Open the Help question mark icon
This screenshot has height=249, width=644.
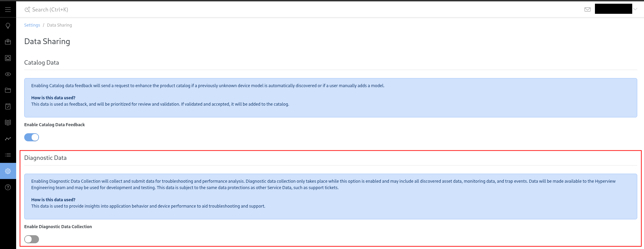click(8, 187)
